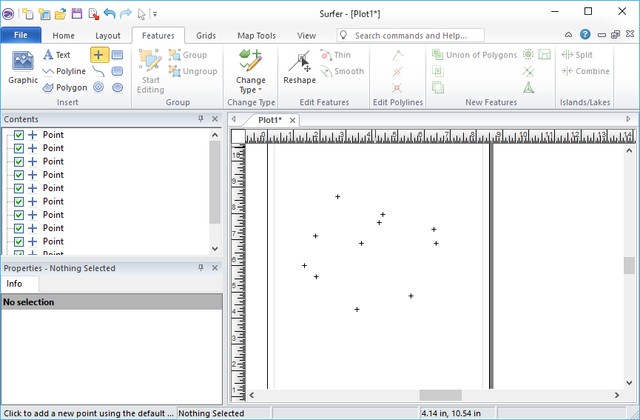Click the top Edit Polylines connect icon
This screenshot has width=640, height=420.
[398, 55]
